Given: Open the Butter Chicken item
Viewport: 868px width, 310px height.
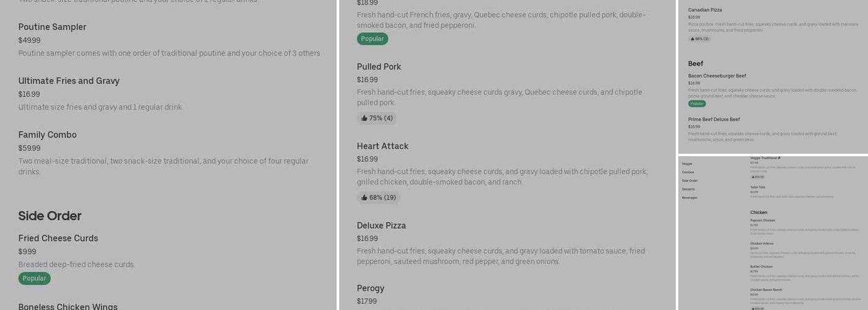Looking at the screenshot, I should [x=761, y=267].
